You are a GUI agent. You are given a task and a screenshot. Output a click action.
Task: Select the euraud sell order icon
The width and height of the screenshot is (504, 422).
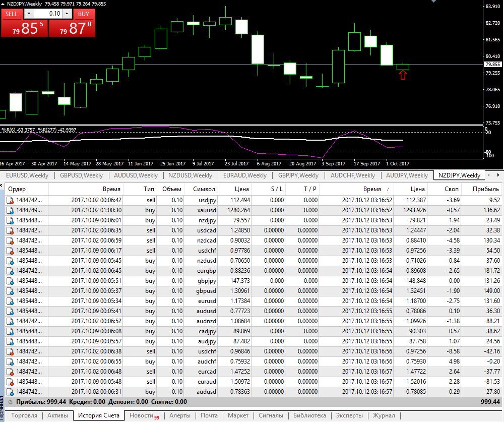pos(10,382)
